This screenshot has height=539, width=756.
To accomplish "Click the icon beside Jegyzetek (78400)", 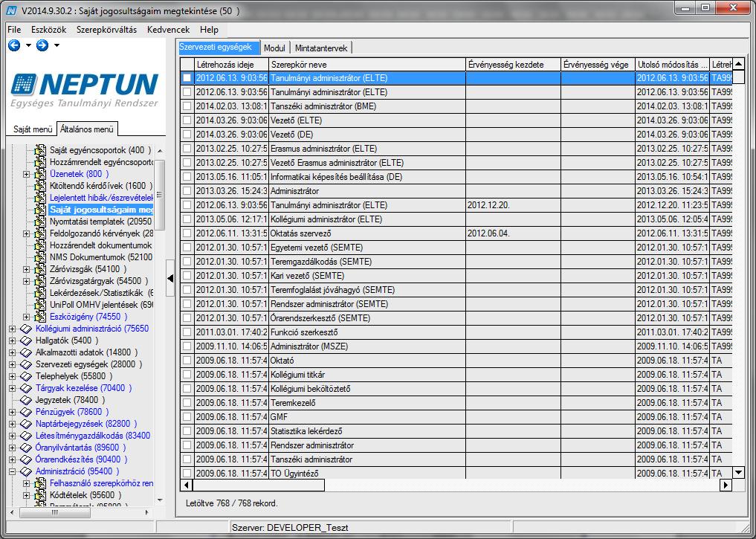I will point(26,400).
